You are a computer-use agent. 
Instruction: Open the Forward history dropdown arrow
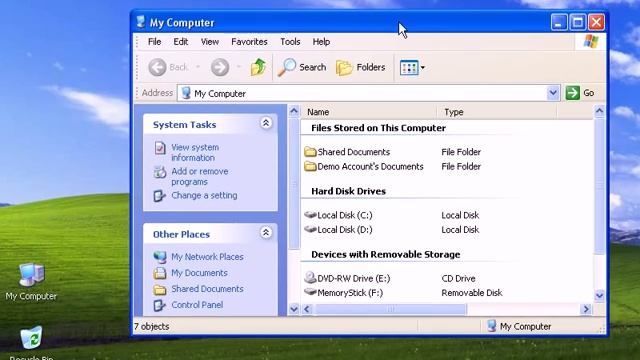coord(239,67)
